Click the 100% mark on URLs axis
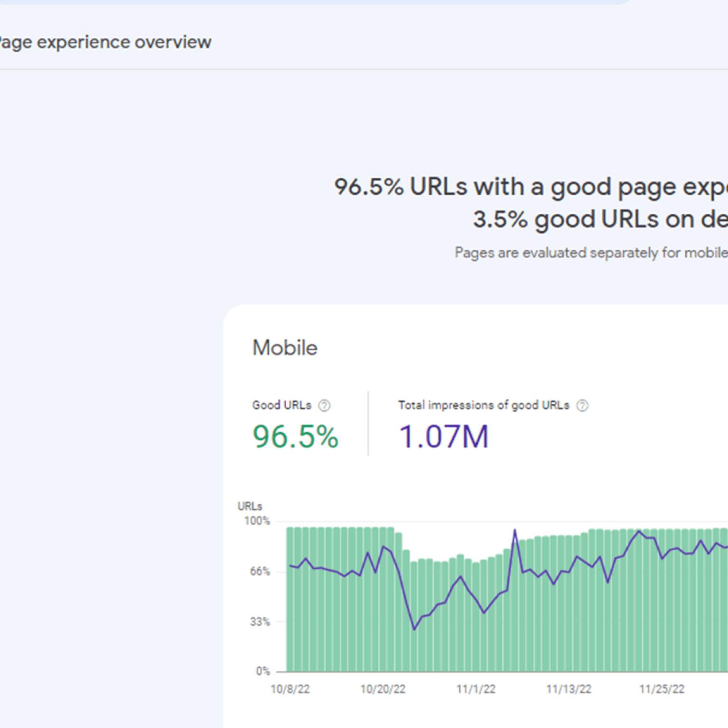The image size is (728, 728). pyautogui.click(x=257, y=521)
